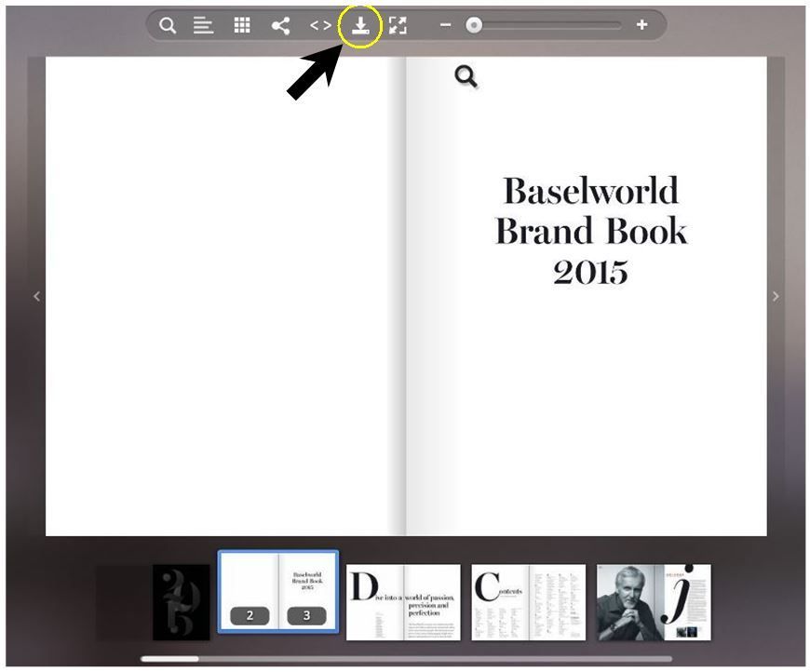Click the 'Baselworld Brand Book 2015' title

click(591, 231)
